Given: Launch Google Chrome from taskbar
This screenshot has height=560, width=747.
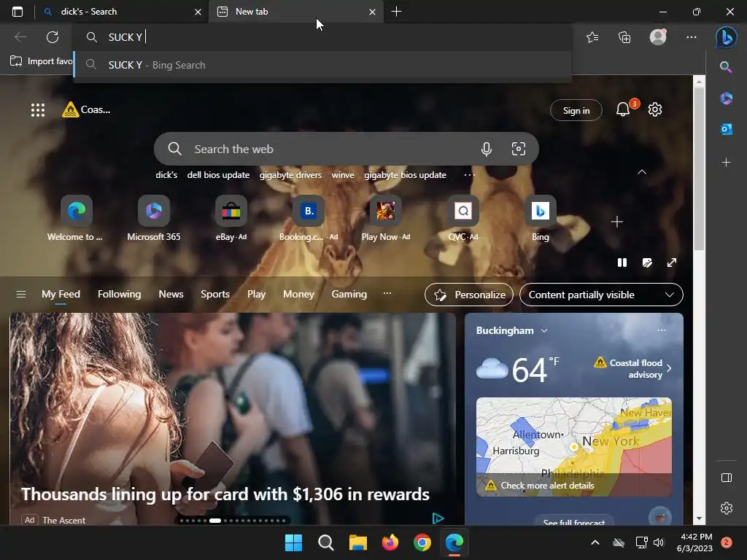Looking at the screenshot, I should [x=422, y=542].
